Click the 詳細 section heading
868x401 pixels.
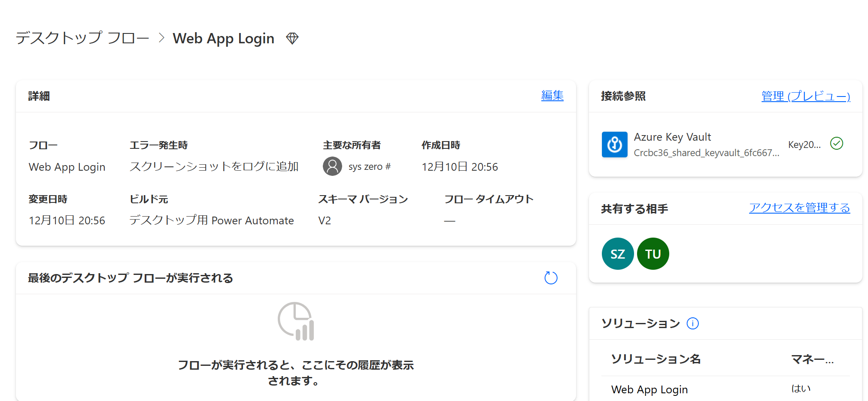click(39, 96)
